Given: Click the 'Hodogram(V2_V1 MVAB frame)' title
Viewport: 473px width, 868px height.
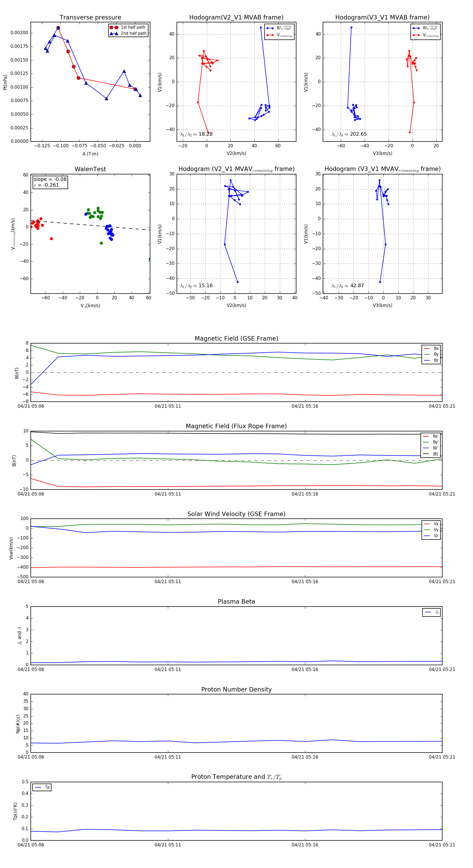Looking at the screenshot, I should point(236,18).
